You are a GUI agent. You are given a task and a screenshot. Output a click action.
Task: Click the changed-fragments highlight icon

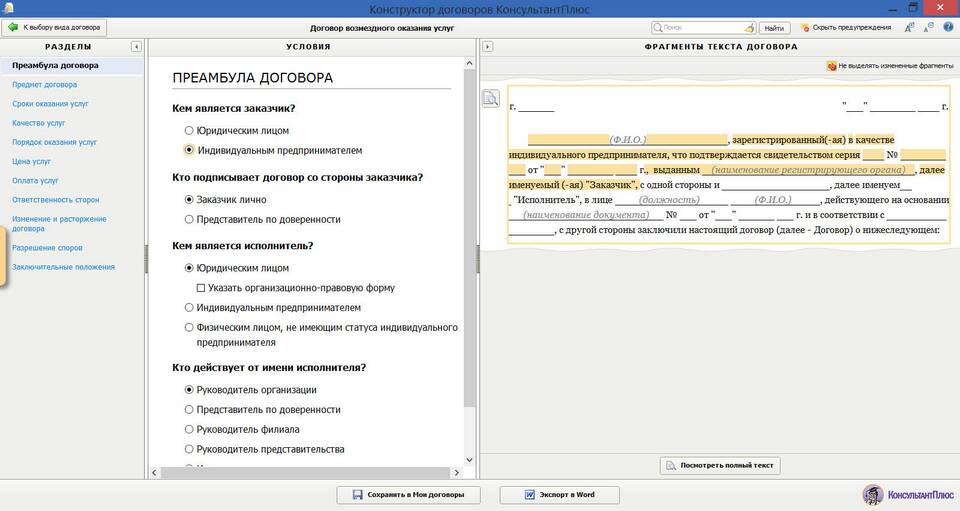coord(831,65)
